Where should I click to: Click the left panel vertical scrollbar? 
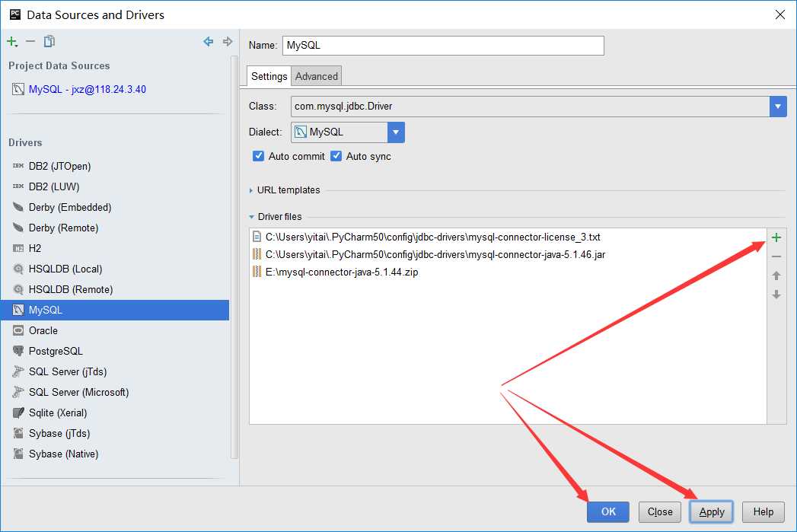point(234,256)
